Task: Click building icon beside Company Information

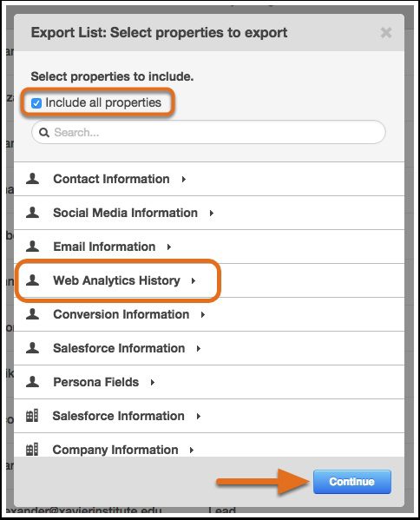Action: [x=32, y=450]
